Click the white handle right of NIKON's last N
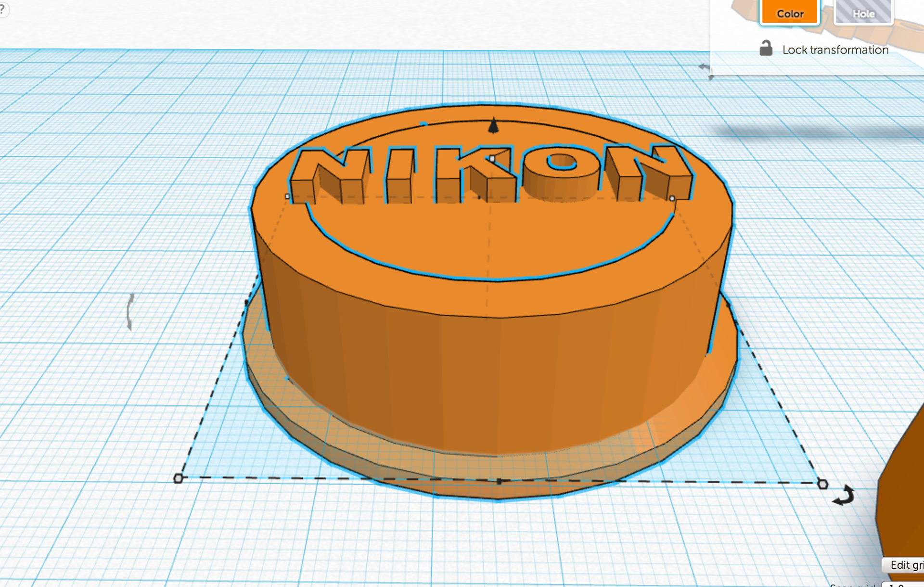924x587 pixels. [672, 198]
